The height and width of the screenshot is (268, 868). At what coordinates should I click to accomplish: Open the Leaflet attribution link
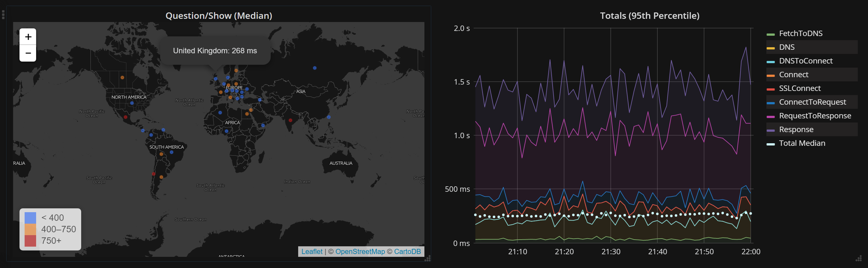click(312, 251)
